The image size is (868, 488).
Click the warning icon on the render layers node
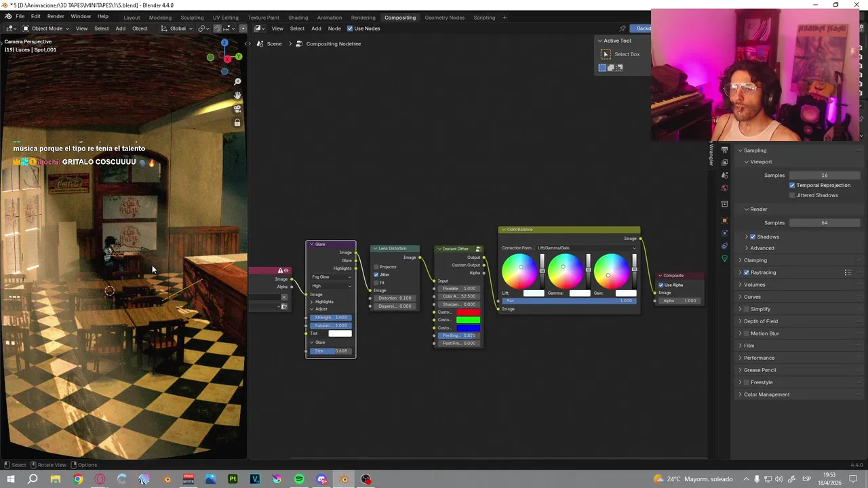pos(280,270)
